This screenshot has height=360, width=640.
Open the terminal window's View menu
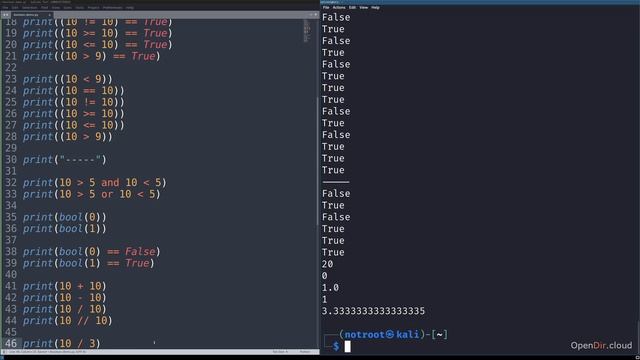tap(363, 7)
